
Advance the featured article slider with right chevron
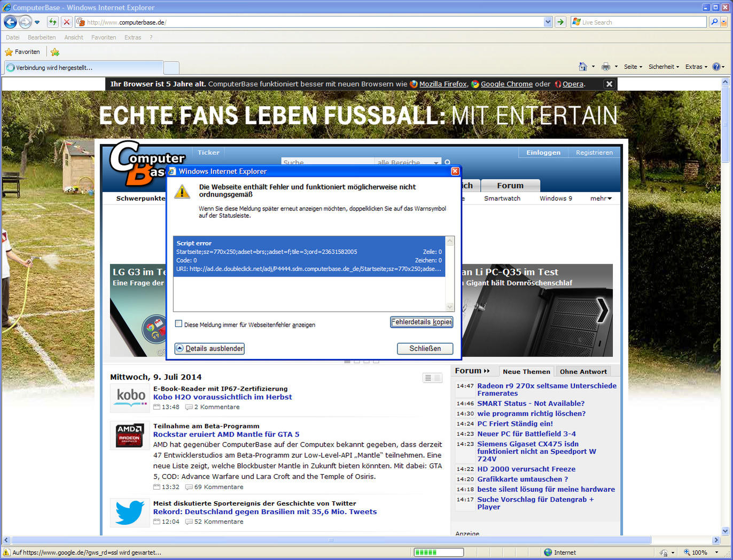(x=602, y=310)
